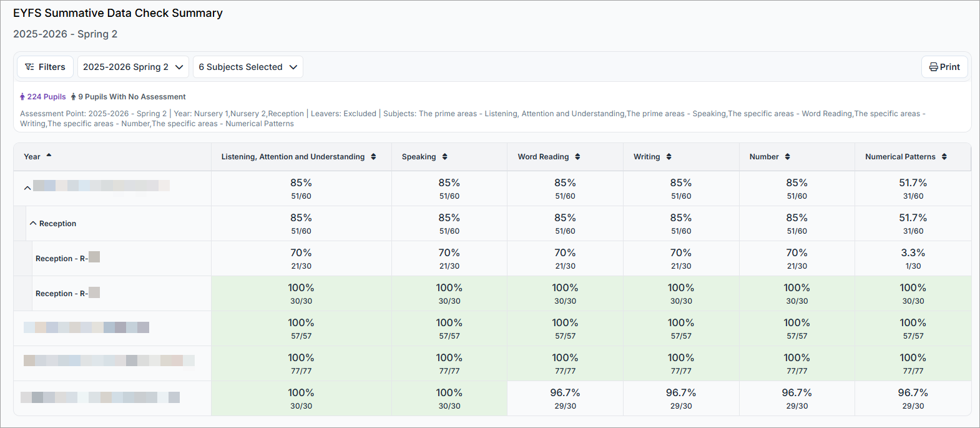Click the 224 Pupils link
This screenshot has width=980, height=428.
[46, 97]
